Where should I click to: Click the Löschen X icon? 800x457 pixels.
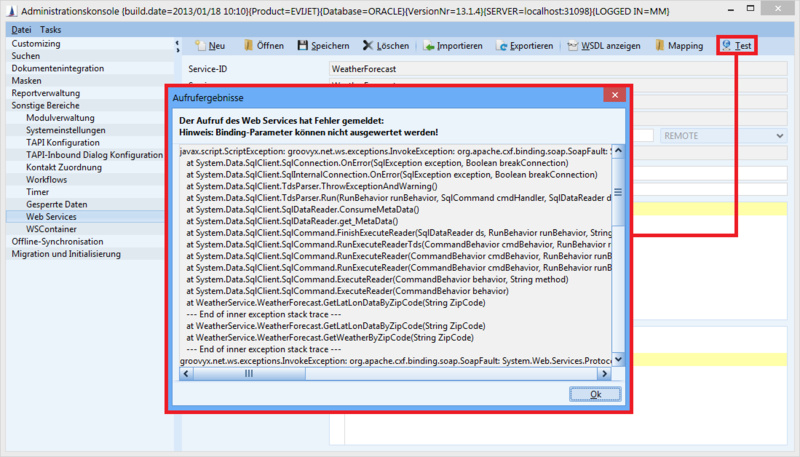click(x=368, y=45)
